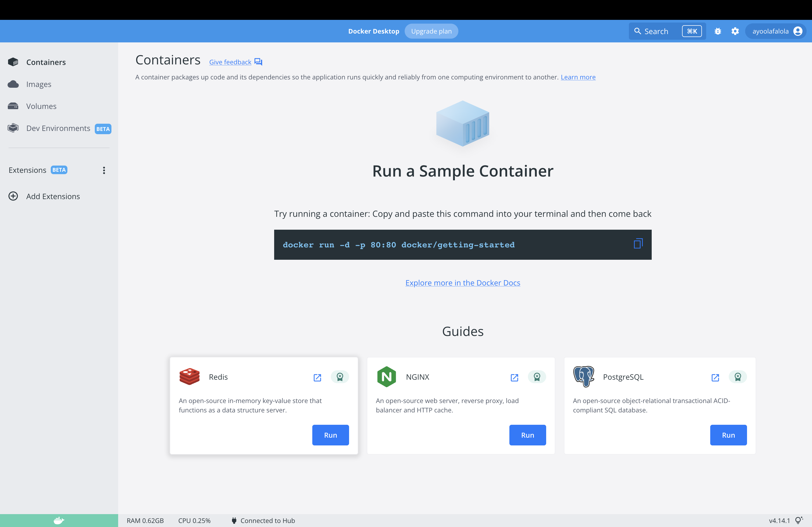The height and width of the screenshot is (527, 812).
Task: Open the Containers section in sidebar
Action: tap(46, 62)
